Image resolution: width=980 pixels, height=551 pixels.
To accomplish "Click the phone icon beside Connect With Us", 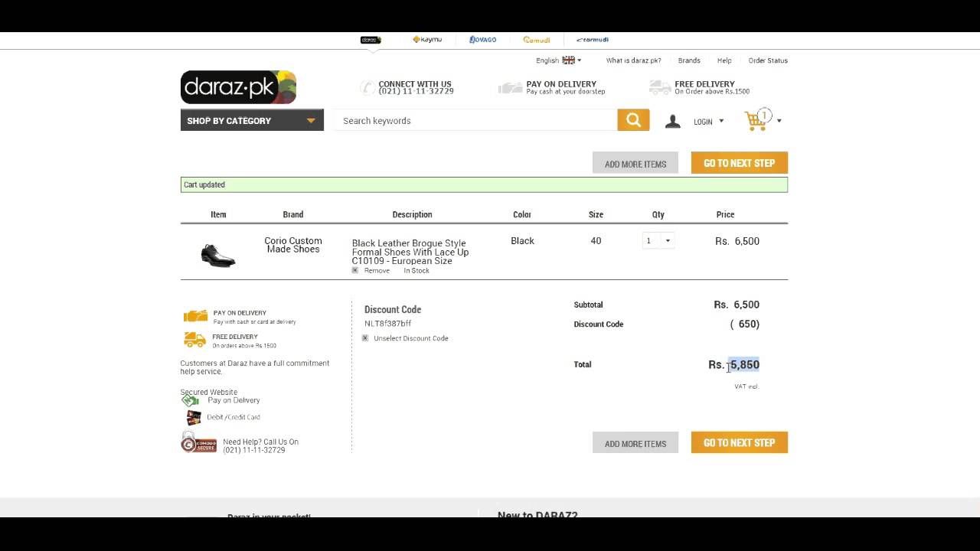I will (x=367, y=87).
